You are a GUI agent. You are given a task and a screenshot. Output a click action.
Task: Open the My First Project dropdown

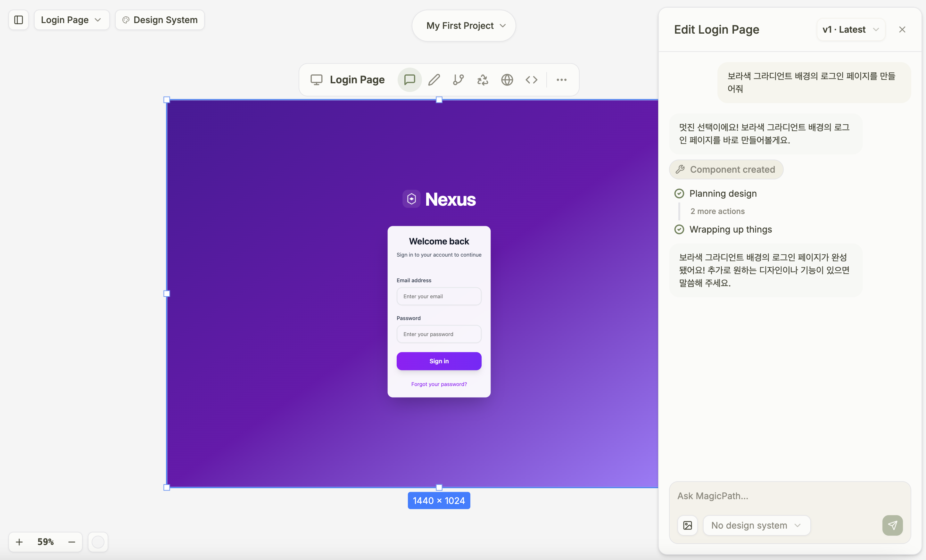(463, 25)
